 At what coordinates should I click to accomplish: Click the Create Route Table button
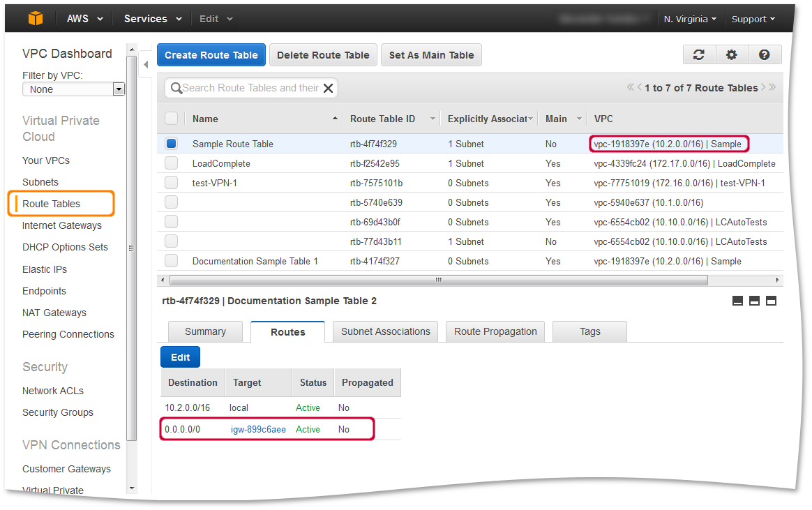211,54
